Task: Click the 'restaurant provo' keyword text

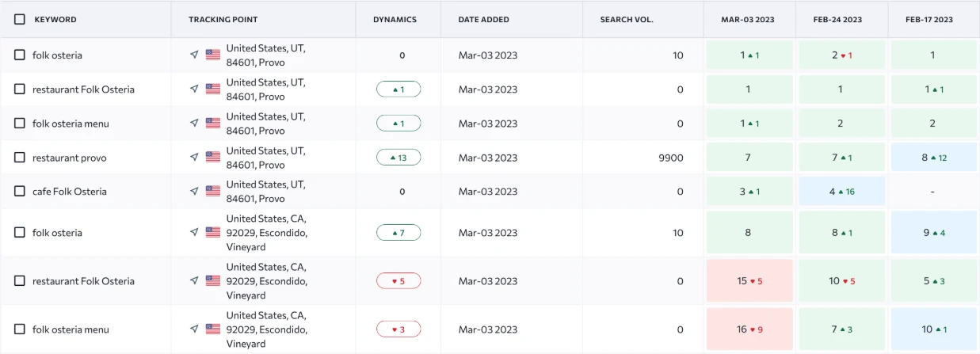Action: point(70,158)
